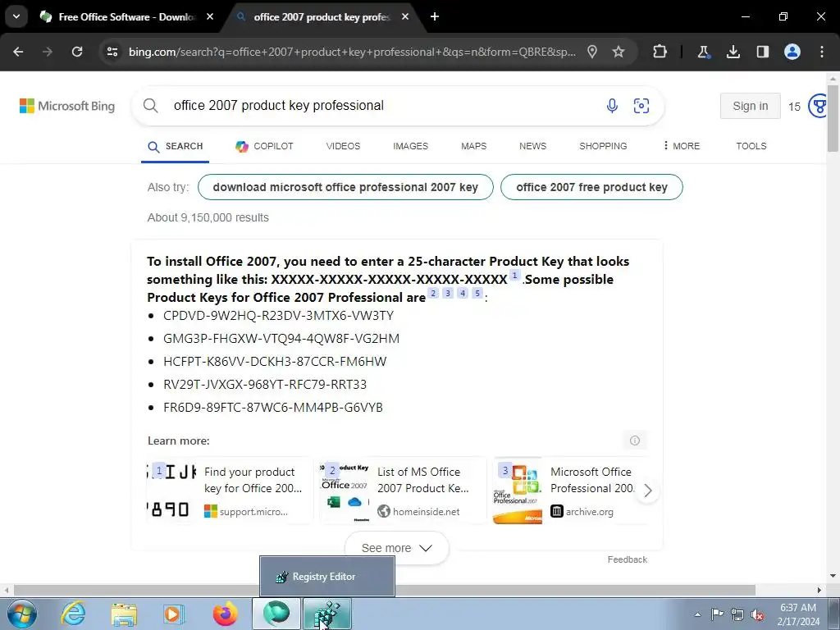The height and width of the screenshot is (630, 840).
Task: Open visual search camera icon
Action: click(641, 106)
